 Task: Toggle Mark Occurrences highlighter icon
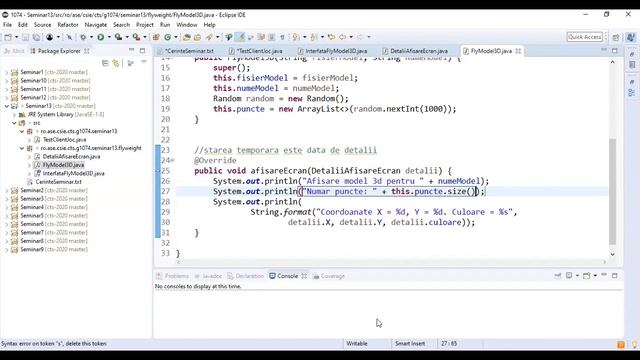(240, 37)
